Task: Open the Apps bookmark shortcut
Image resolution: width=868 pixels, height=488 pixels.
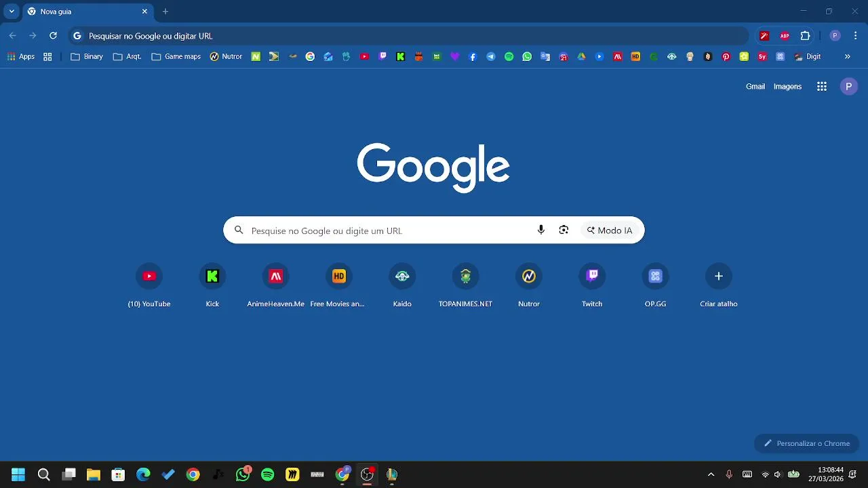Action: [x=21, y=57]
